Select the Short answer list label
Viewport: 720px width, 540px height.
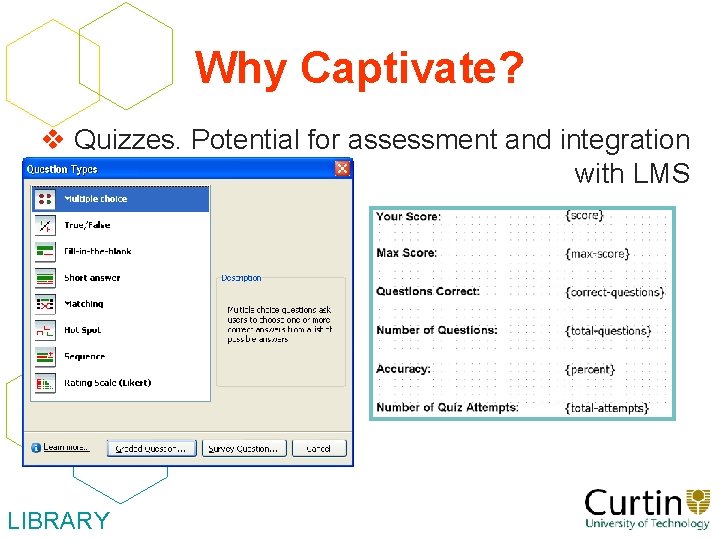(92, 278)
